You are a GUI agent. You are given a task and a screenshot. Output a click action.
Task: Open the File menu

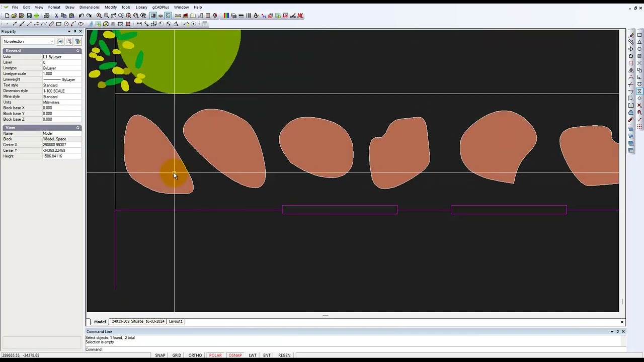15,7
